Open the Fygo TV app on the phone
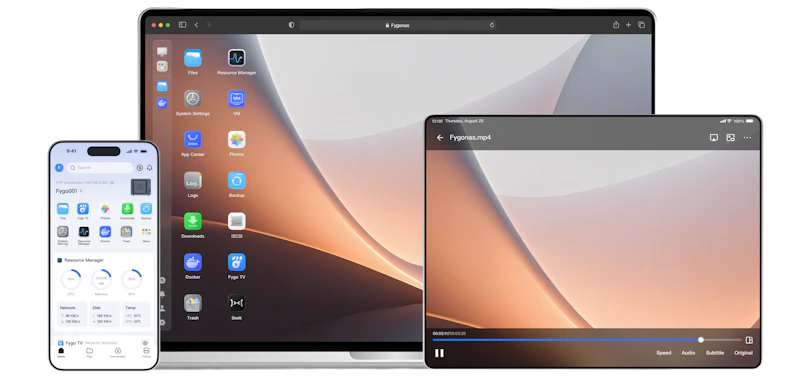Viewport: 800px width, 387px height. pyautogui.click(x=83, y=209)
